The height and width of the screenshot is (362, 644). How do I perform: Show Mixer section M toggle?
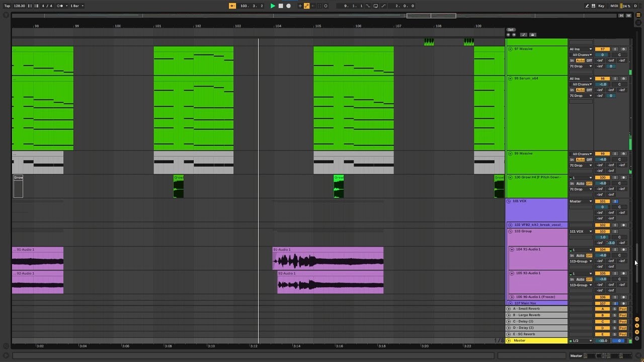(636, 331)
